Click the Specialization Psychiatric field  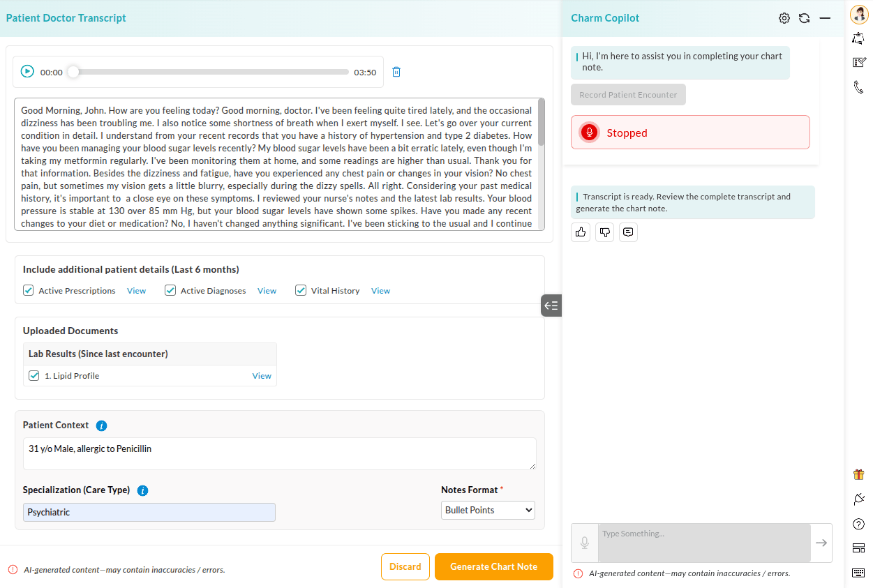[x=149, y=512]
